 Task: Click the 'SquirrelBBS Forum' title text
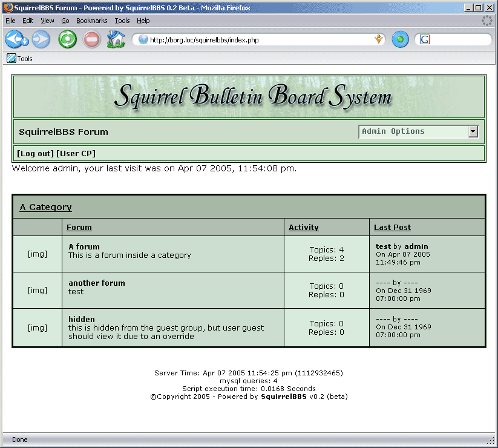pos(64,132)
